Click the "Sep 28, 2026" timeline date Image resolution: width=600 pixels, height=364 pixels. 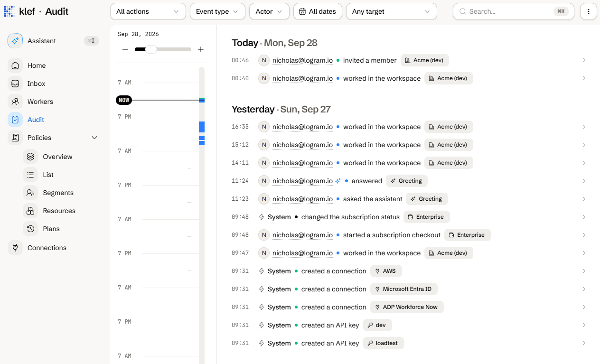(138, 34)
